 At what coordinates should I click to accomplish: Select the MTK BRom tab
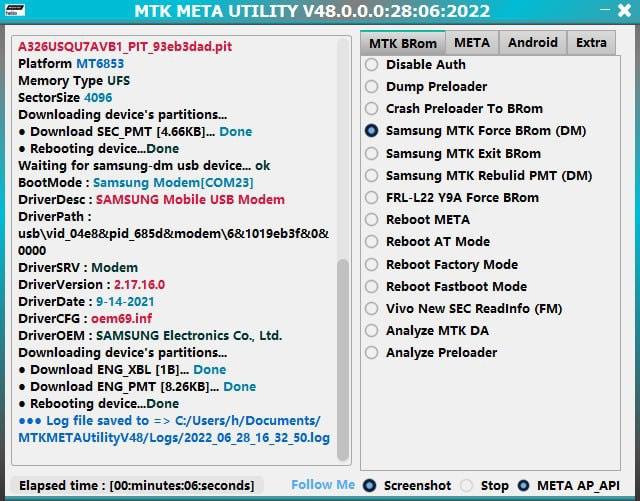coord(402,43)
